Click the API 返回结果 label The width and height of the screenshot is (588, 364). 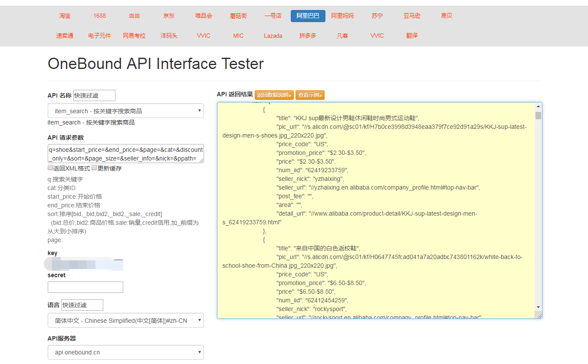[x=235, y=94]
